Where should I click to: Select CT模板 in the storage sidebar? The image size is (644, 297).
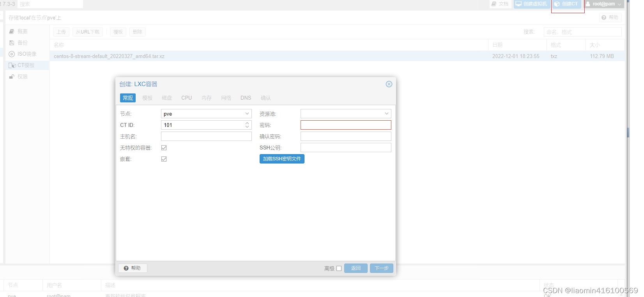click(x=27, y=65)
